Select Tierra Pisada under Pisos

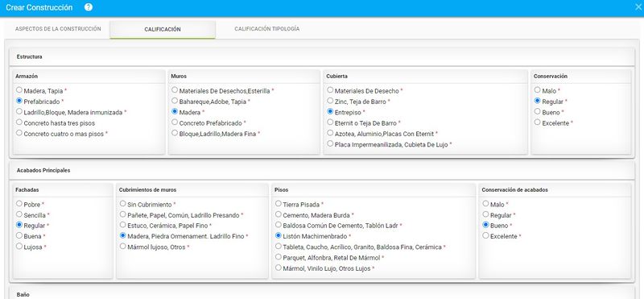point(279,204)
